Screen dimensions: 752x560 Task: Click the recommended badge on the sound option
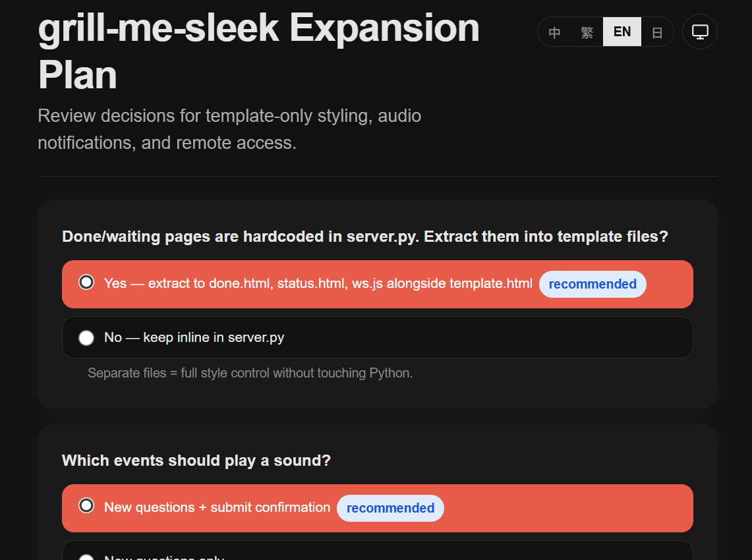390,508
